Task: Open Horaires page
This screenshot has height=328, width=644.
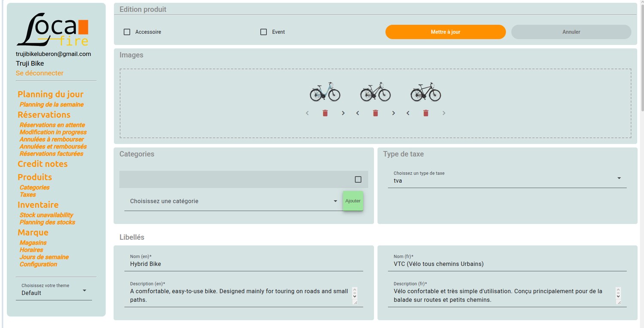Action: tap(31, 250)
